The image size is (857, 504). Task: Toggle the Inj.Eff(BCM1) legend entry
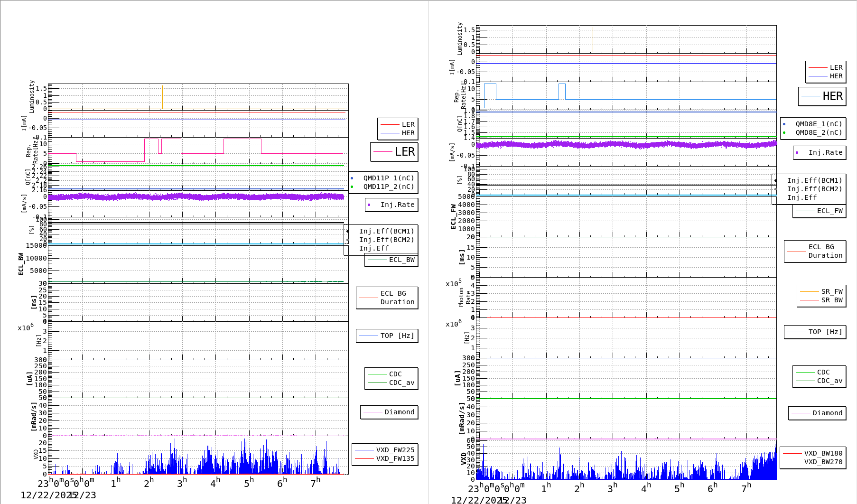pos(387,232)
